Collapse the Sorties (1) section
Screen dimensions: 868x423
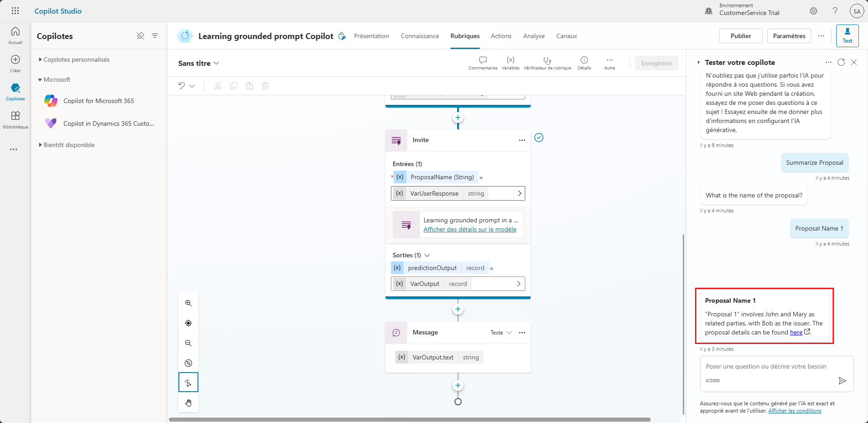[x=427, y=255]
